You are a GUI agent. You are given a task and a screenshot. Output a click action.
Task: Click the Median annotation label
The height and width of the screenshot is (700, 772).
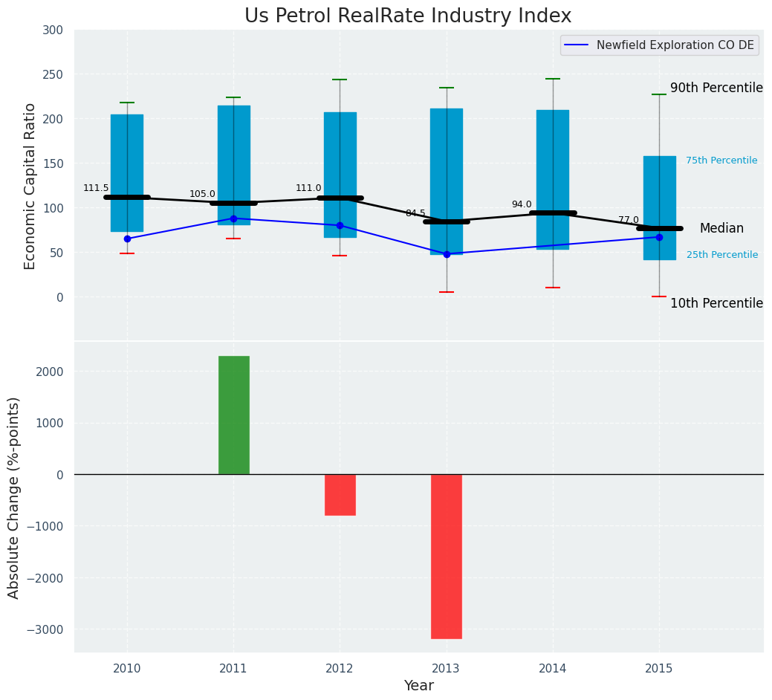point(721,229)
